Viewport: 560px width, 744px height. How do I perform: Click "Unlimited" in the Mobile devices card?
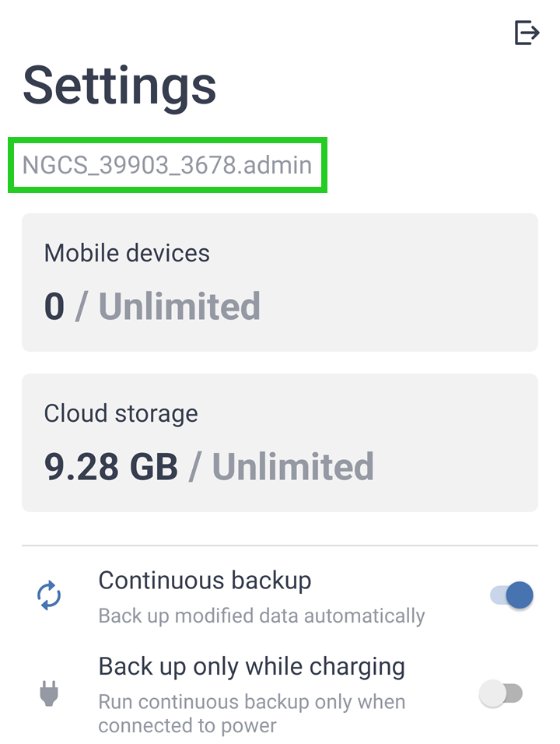[x=180, y=307]
